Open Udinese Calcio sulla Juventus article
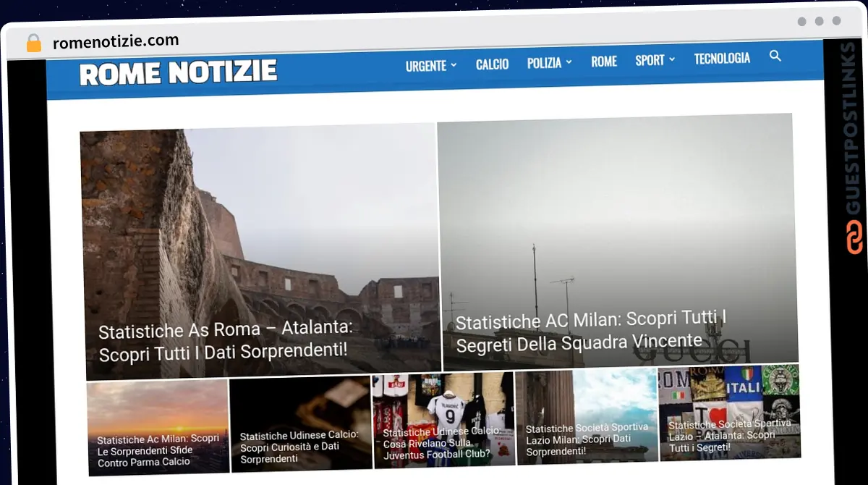Viewport: 868px width, 485px height. 441,442
